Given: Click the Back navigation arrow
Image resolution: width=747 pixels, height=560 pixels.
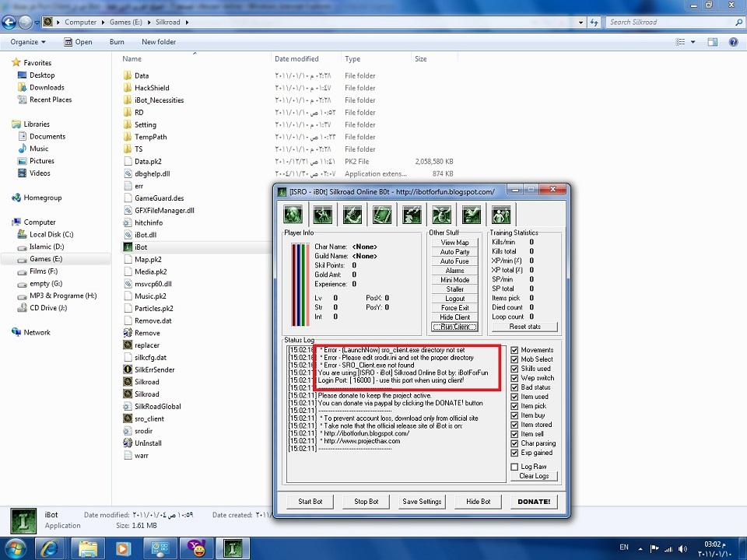Looking at the screenshot, I should tap(9, 22).
